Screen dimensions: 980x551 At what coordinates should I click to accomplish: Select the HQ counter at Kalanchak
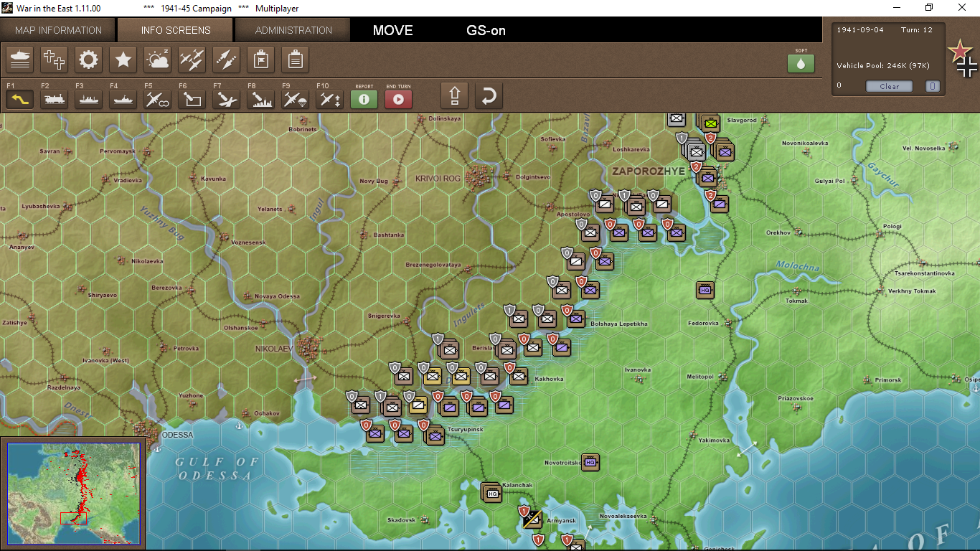[x=492, y=493]
